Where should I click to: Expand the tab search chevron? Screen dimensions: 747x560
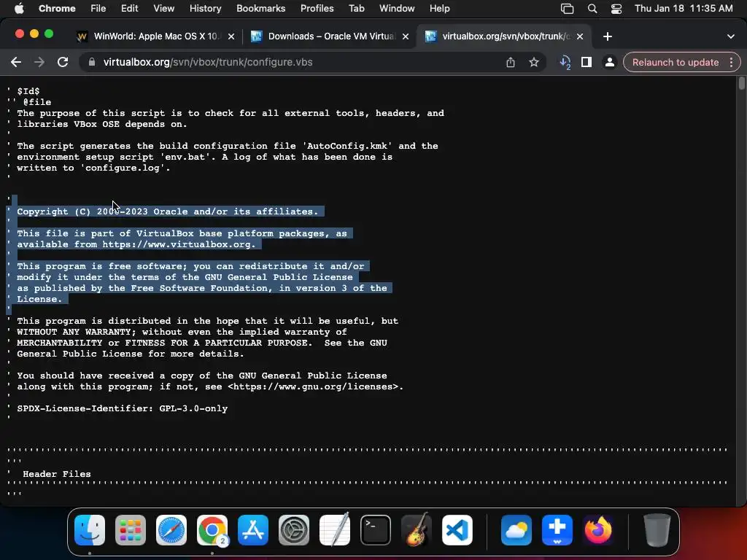[731, 36]
